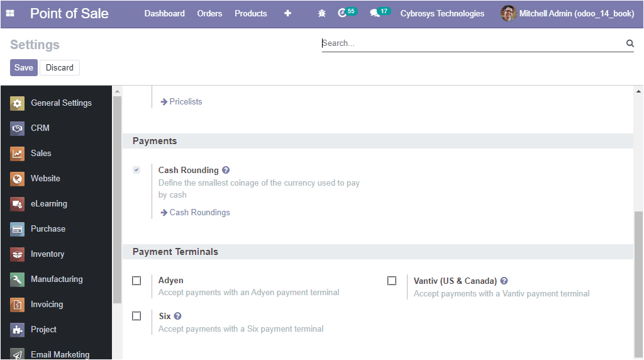Click the Save button
644x360 pixels.
(x=24, y=68)
